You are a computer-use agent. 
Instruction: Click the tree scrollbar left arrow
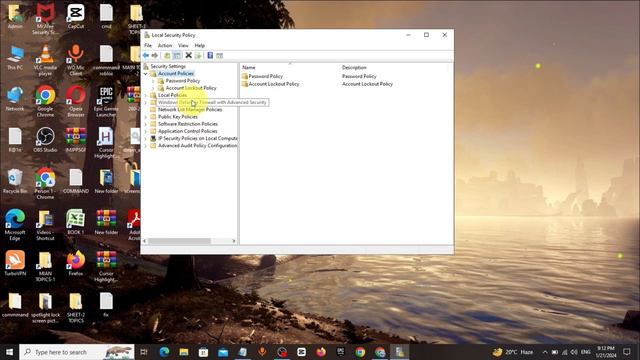pos(144,241)
